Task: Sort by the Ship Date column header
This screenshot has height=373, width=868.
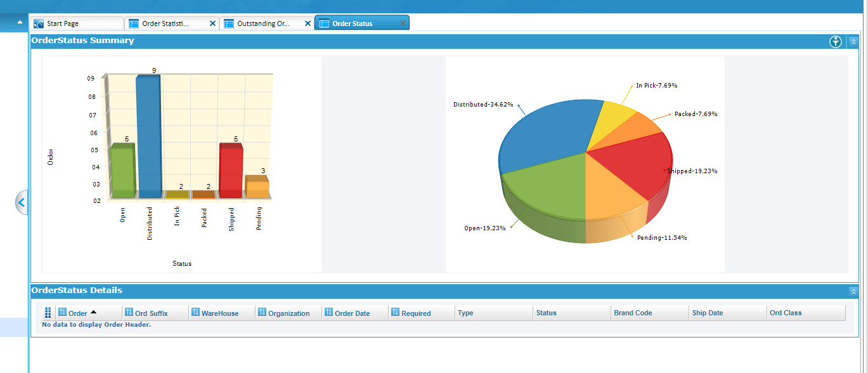Action: coord(707,313)
